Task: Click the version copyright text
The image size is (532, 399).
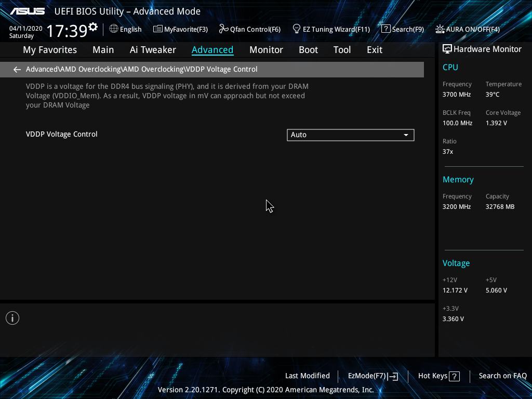Action: [265, 390]
